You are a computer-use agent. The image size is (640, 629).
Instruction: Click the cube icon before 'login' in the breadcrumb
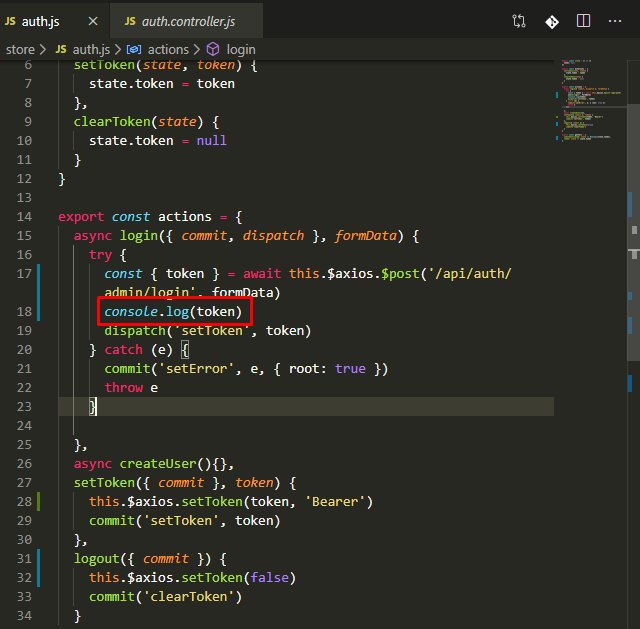coord(213,49)
